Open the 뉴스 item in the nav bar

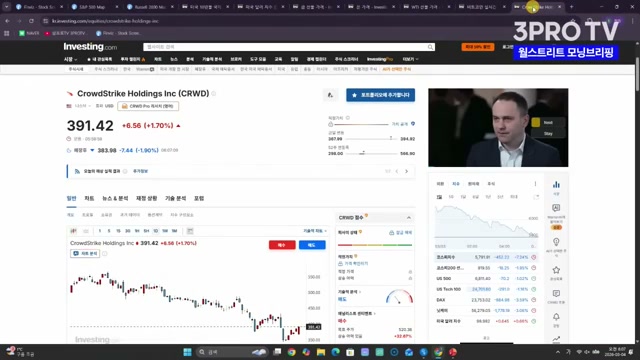pos(174,60)
